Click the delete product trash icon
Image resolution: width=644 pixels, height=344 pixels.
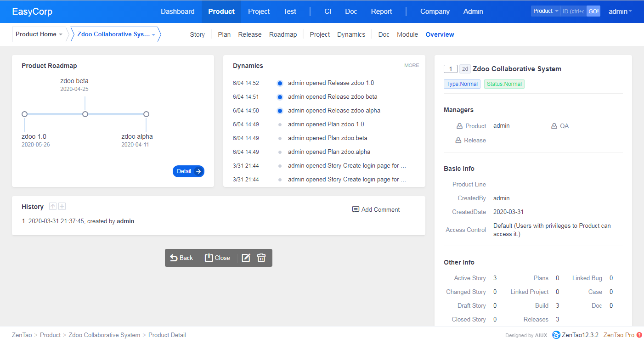[x=261, y=258]
